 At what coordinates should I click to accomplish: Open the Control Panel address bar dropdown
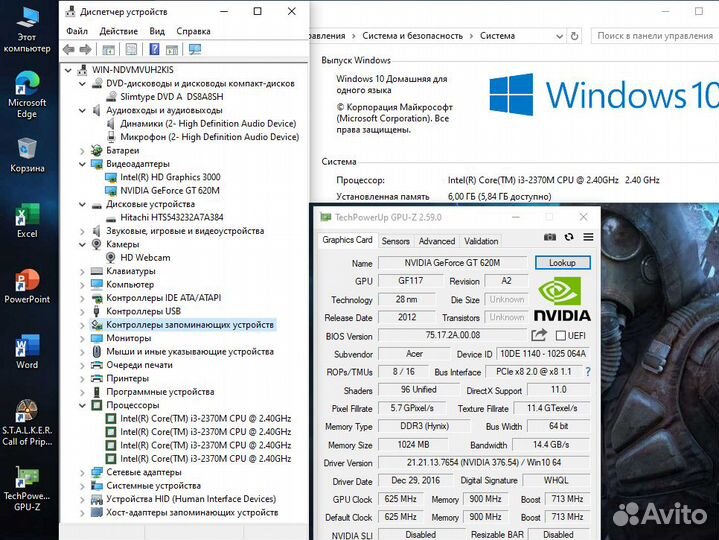click(559, 36)
